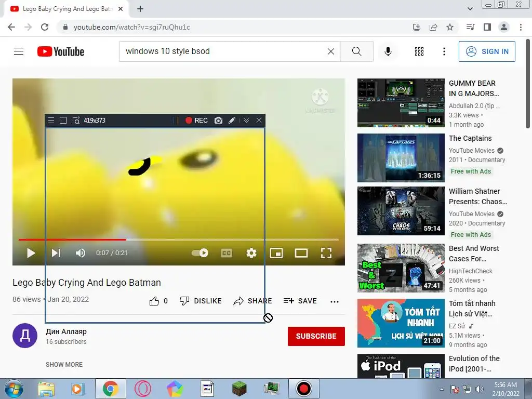Open Chrome media controls icon
Screen dimensions: 532x399
pos(470,27)
